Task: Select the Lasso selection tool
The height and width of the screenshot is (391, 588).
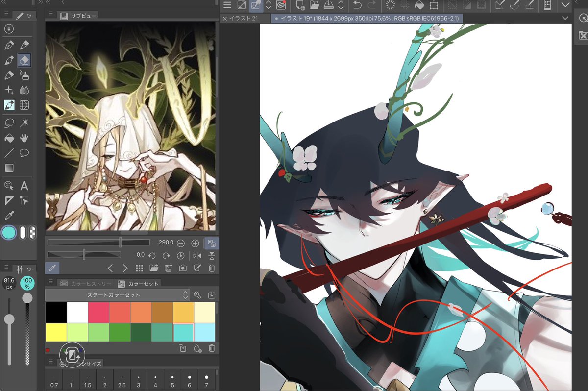Action: [9, 123]
